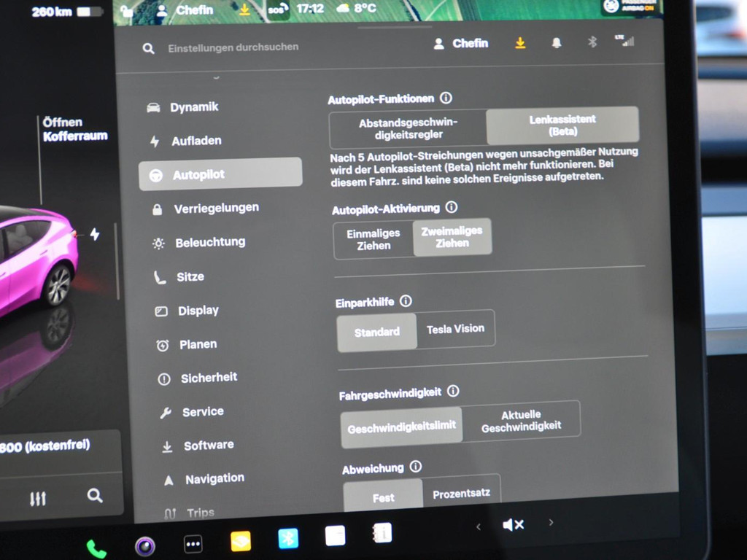Tap Öffnen Kofferraum to open trunk
Viewport: 747px width, 560px height.
tap(74, 129)
